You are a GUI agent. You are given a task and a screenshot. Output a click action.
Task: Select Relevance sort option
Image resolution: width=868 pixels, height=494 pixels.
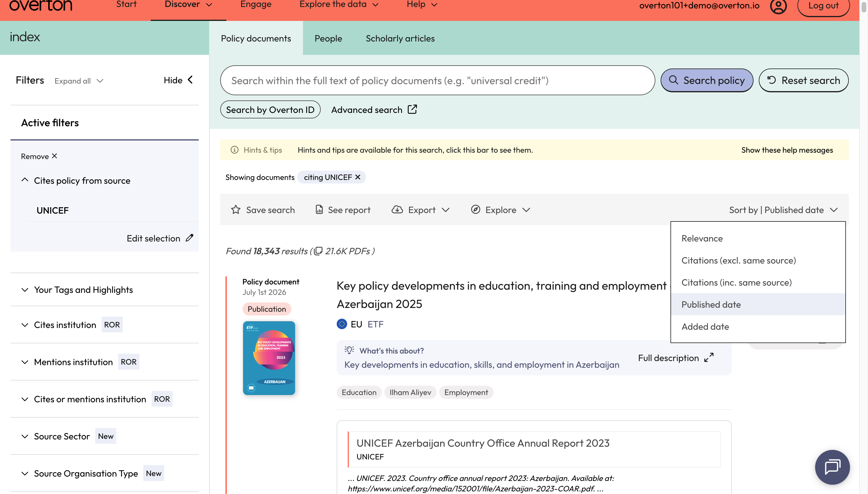pyautogui.click(x=758, y=238)
